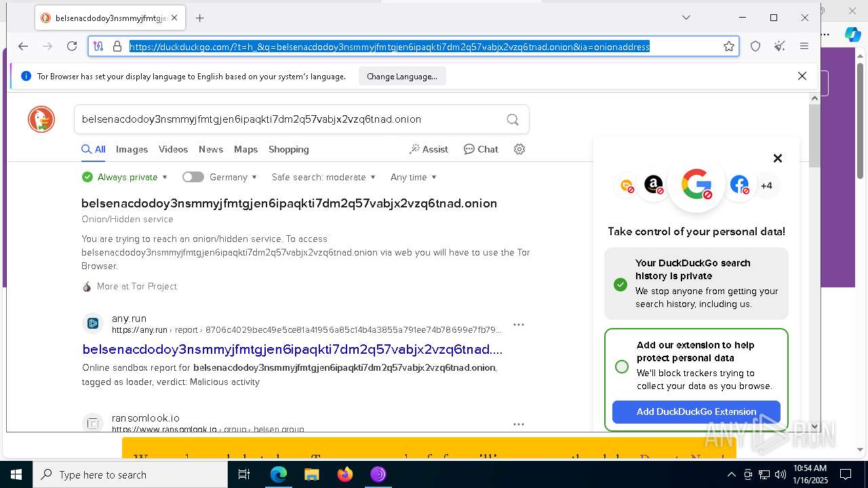Expand the Any time filter

pyautogui.click(x=414, y=177)
